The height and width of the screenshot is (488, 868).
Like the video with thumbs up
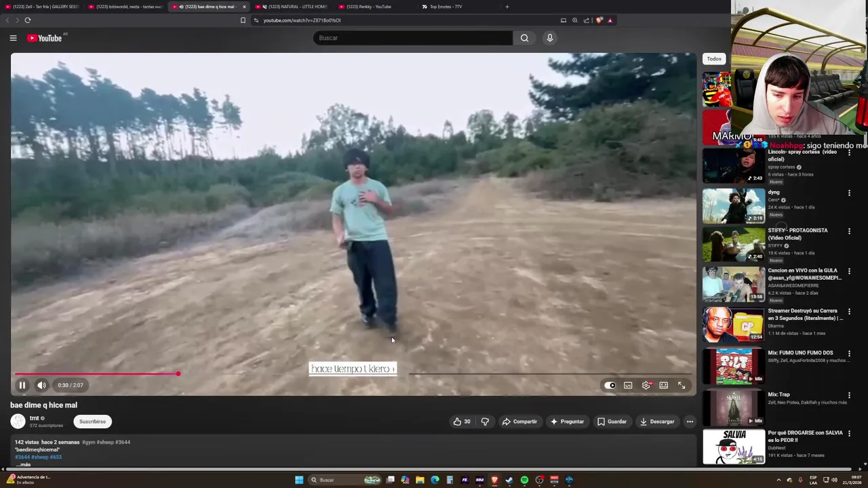pyautogui.click(x=461, y=422)
